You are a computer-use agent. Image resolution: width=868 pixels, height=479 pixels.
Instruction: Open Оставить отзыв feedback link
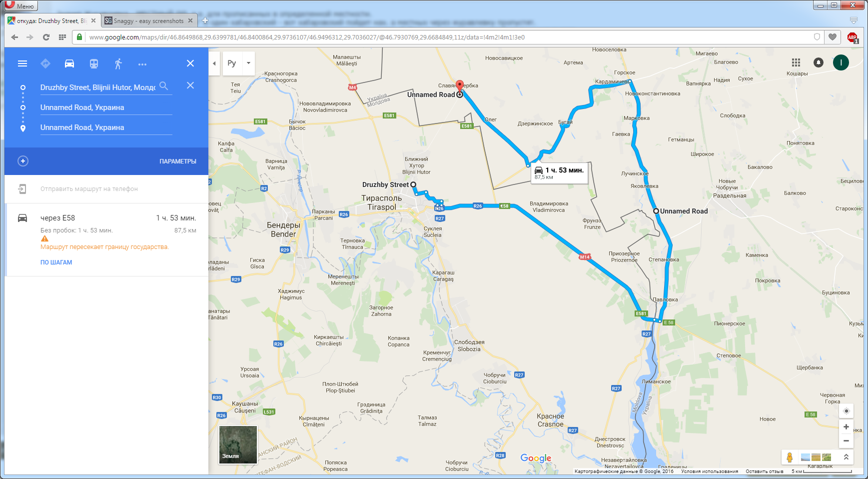click(x=765, y=471)
